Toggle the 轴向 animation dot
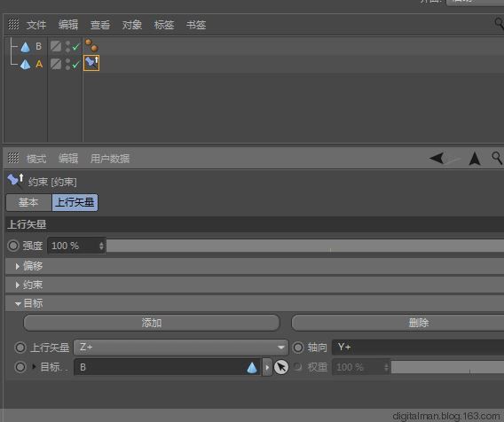This screenshot has width=504, height=422. (x=298, y=348)
